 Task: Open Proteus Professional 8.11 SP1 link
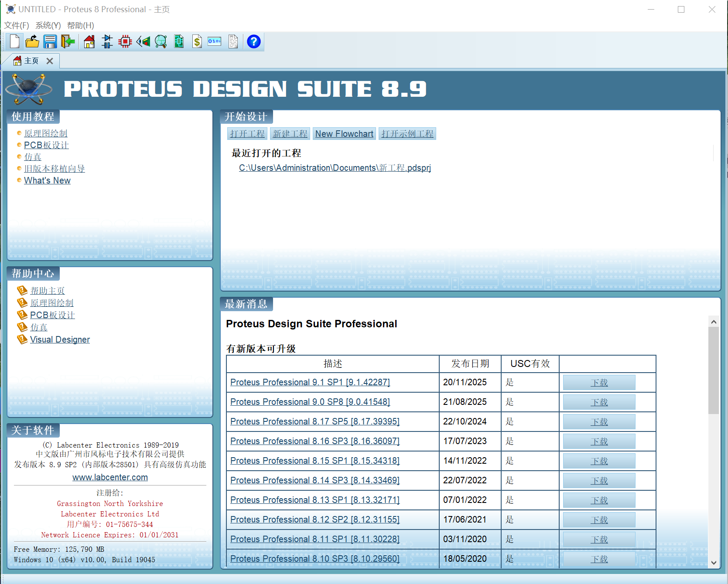[x=315, y=539]
